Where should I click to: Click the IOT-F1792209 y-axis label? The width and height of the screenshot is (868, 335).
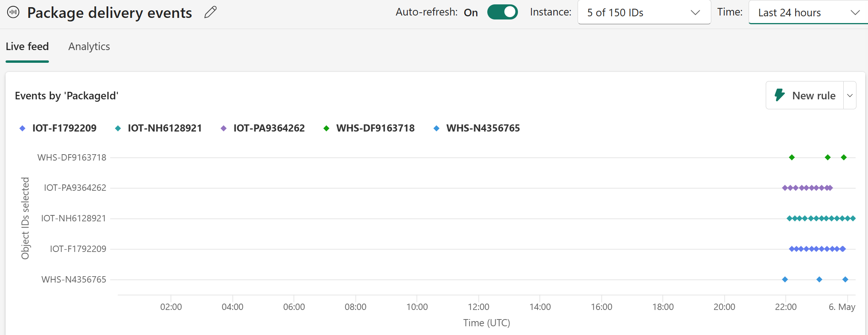(x=78, y=249)
